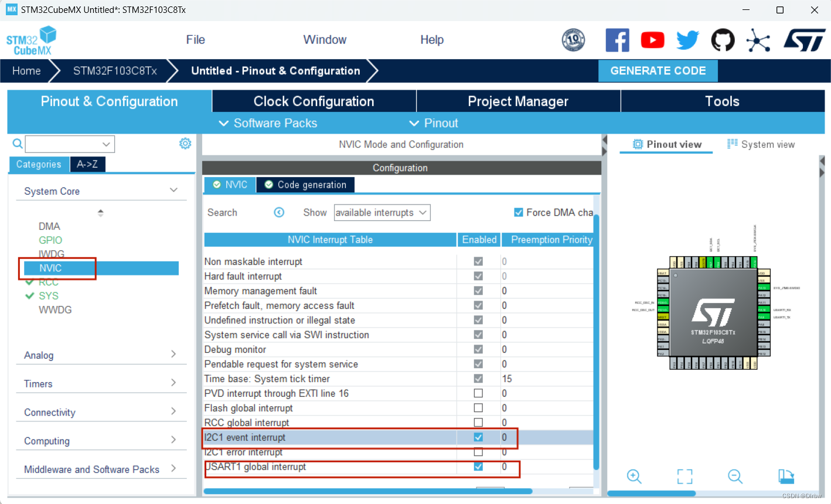
Task: Open the Help menu
Action: 432,39
